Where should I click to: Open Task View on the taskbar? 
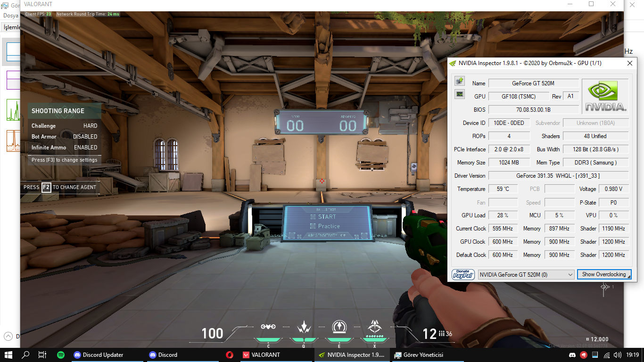42,355
